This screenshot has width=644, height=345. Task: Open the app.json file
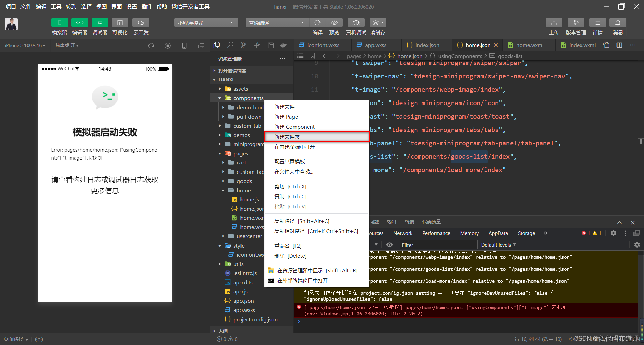pos(243,301)
